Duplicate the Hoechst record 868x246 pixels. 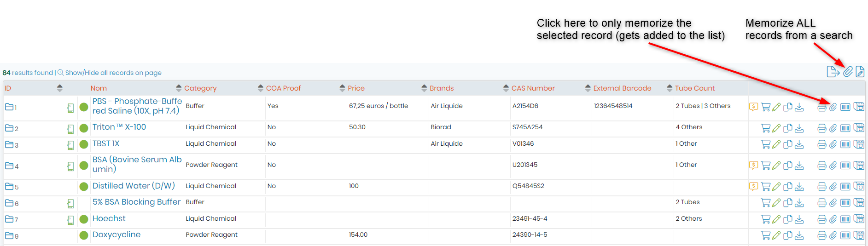click(x=788, y=219)
